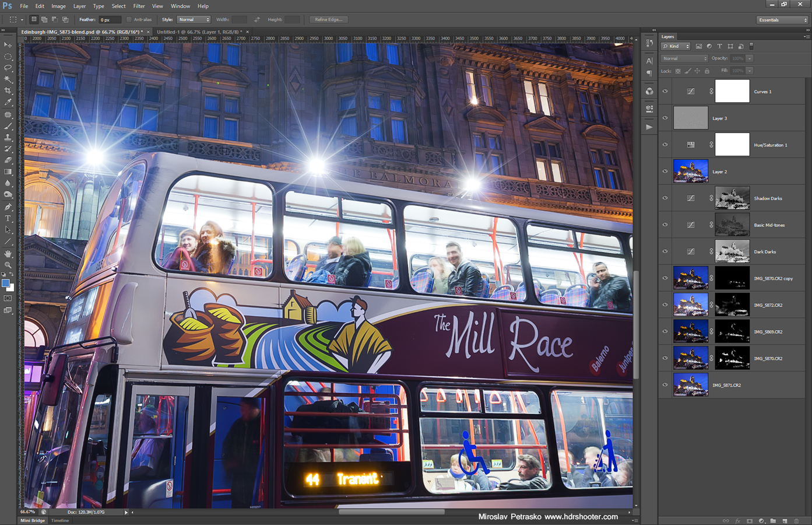This screenshot has width=812, height=525.
Task: Select the Type tool
Action: [8, 218]
